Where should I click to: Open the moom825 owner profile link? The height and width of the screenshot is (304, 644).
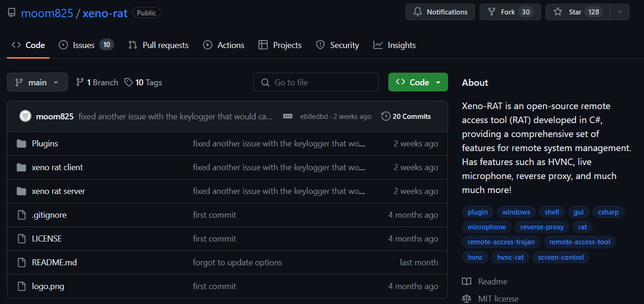[47, 13]
